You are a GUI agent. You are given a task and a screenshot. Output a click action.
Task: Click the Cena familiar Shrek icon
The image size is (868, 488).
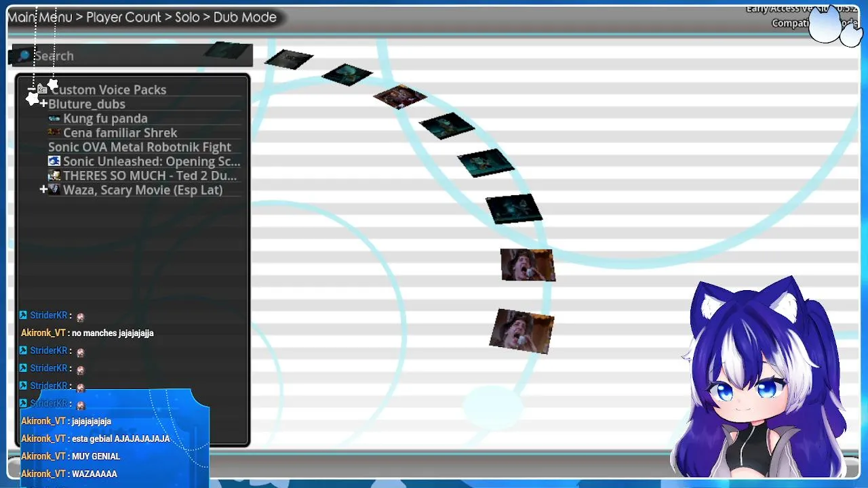coord(54,133)
